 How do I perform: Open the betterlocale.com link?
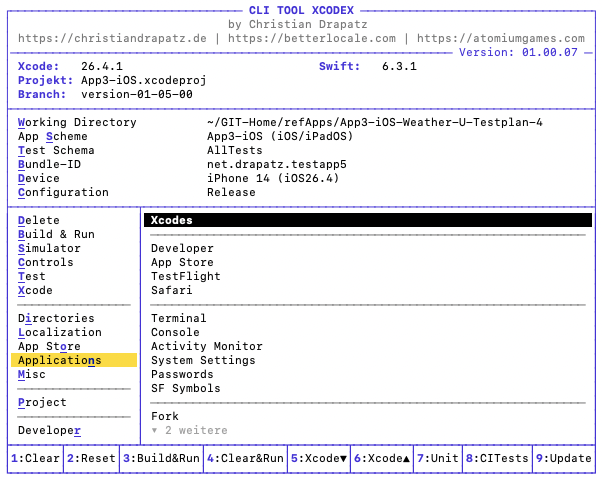312,38
